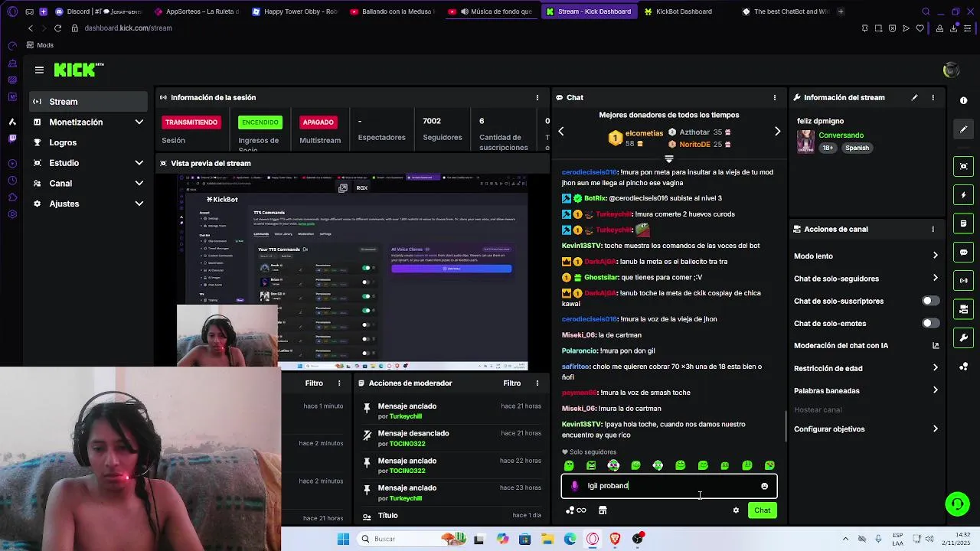The width and height of the screenshot is (980, 551).
Task: Toggle Chat de solo-suscriptores
Action: (930, 301)
